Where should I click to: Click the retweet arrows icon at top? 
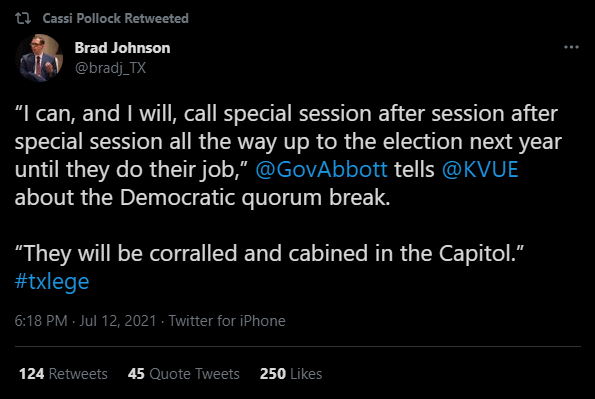click(23, 18)
